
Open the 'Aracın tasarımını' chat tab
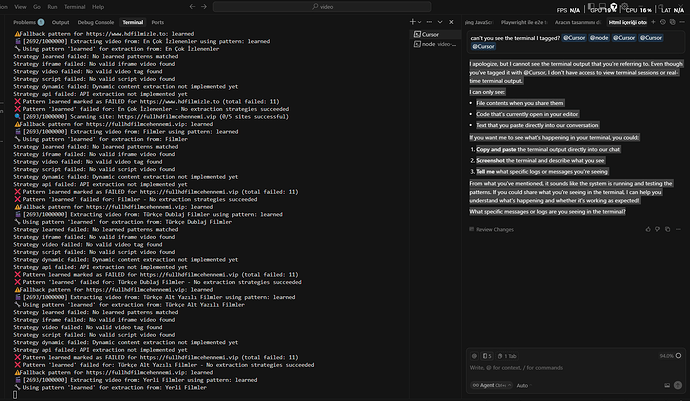point(577,22)
